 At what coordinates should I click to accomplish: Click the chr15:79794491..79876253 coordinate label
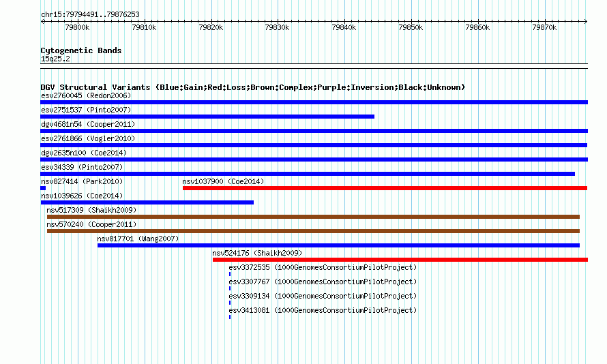[x=90, y=14]
